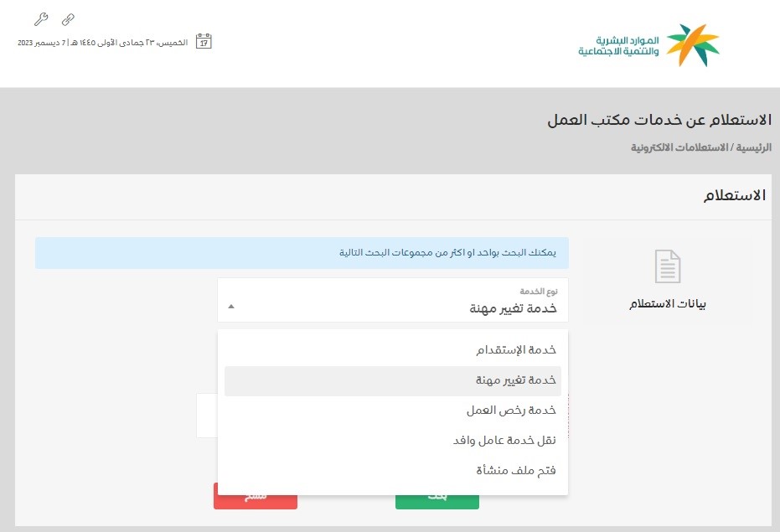Collapse the نوع الخدمة dropdown arrow
Viewport: 780px width, 532px height.
click(x=231, y=306)
